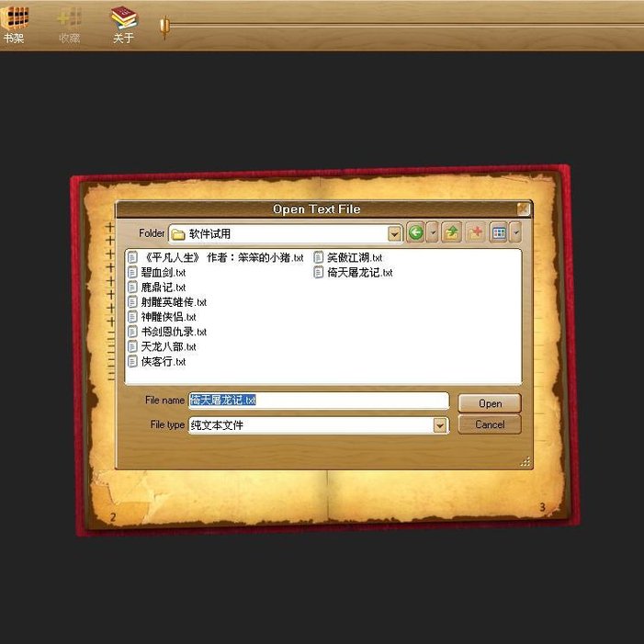
Task: Open the Folder combo box dropdown arrow
Action: [394, 234]
